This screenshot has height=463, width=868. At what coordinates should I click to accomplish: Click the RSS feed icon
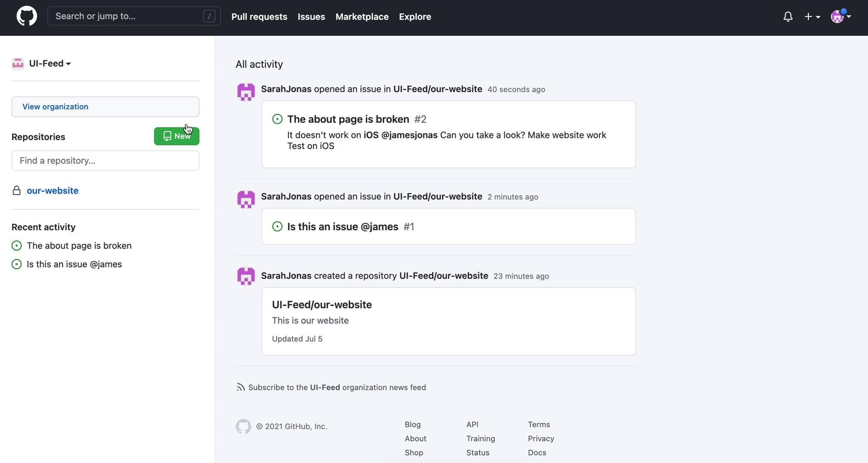point(241,387)
